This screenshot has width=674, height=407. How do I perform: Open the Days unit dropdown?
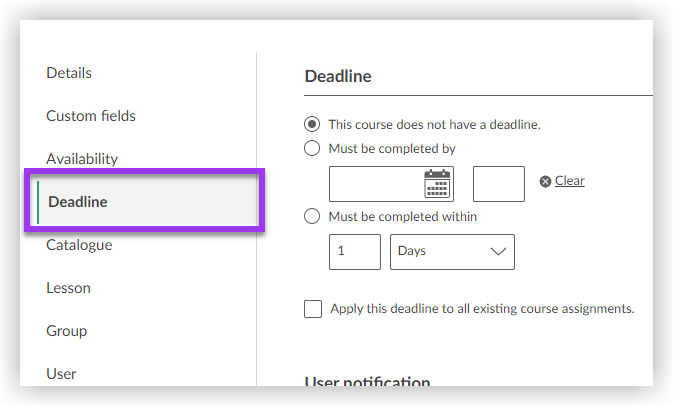click(x=451, y=252)
